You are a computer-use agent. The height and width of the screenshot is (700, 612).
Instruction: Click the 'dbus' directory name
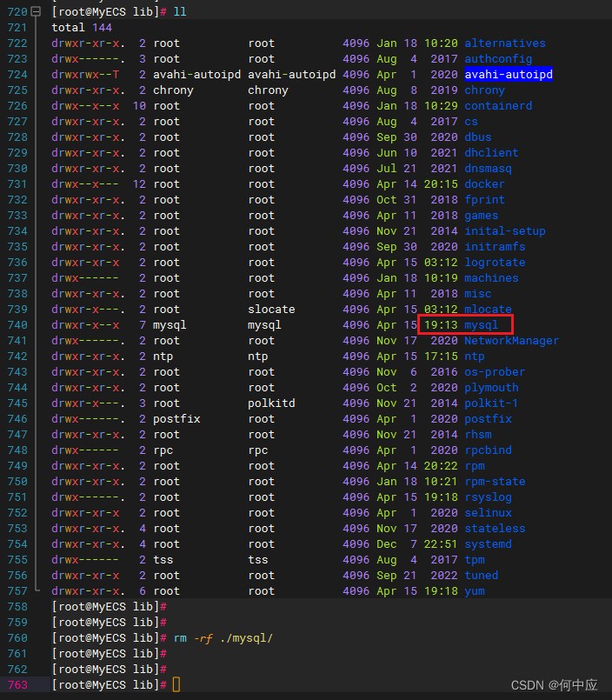coord(478,137)
